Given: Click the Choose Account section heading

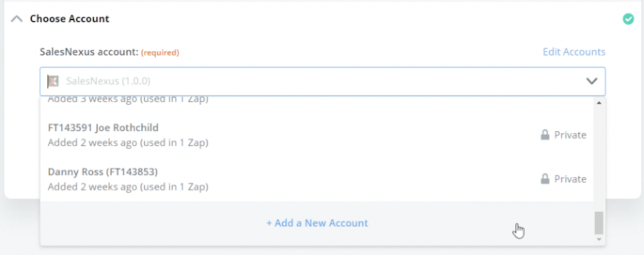Looking at the screenshot, I should (x=70, y=19).
